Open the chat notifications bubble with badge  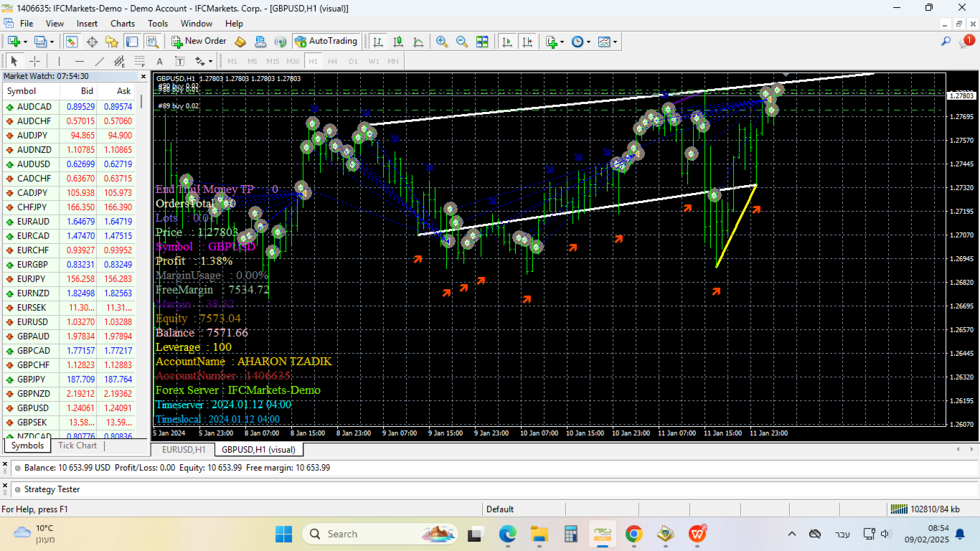coord(966,42)
